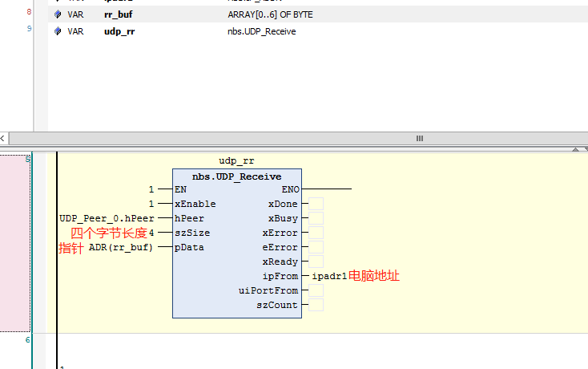Image resolution: width=588 pixels, height=369 pixels.
Task: Select the udp_rr variable name
Action: point(119,31)
